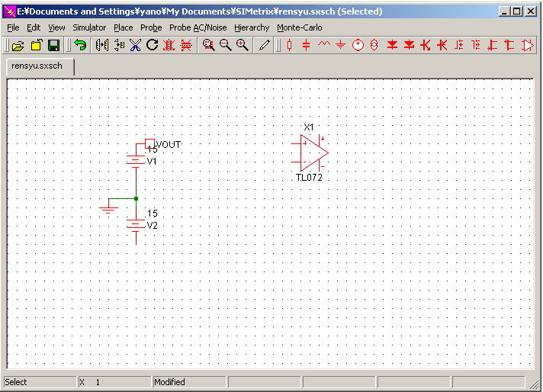Rotate component with the circular arrow
The width and height of the screenshot is (543, 392).
tap(152, 45)
